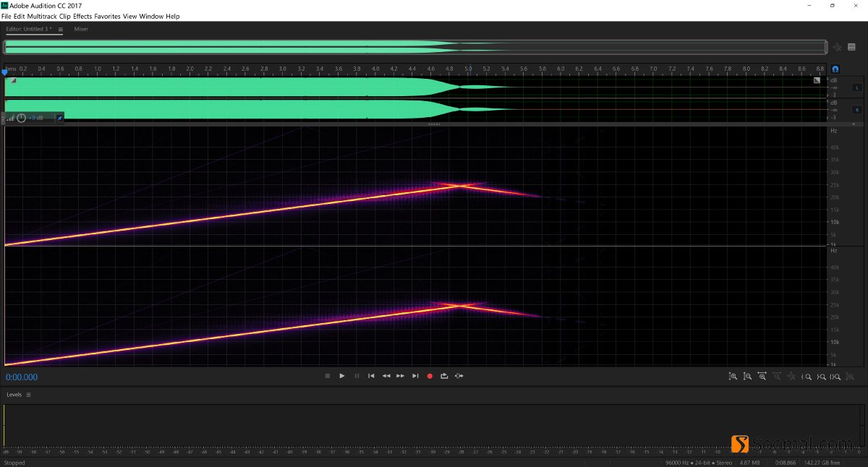The height and width of the screenshot is (467, 868).
Task: Click the blue playhead marker on the timeline
Action: point(5,72)
